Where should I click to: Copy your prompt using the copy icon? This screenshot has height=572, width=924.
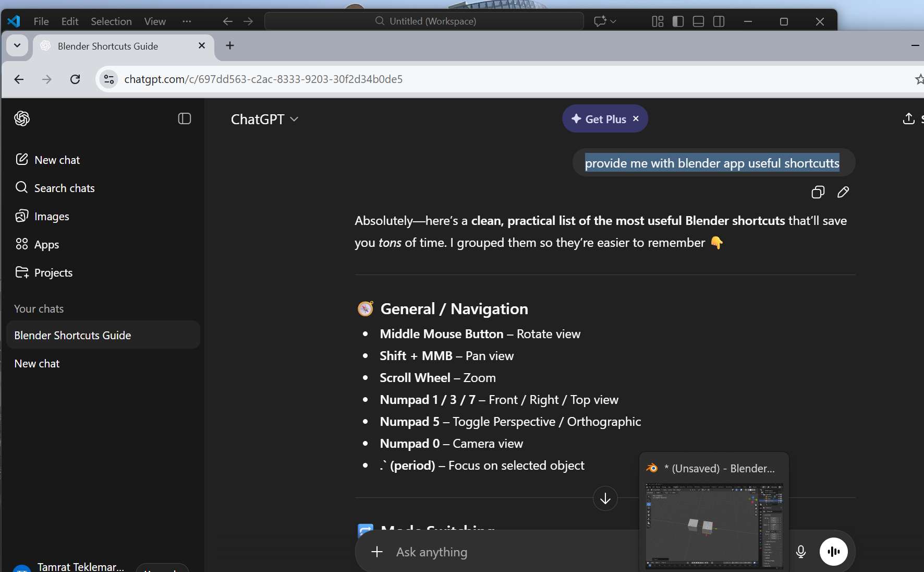tap(818, 193)
